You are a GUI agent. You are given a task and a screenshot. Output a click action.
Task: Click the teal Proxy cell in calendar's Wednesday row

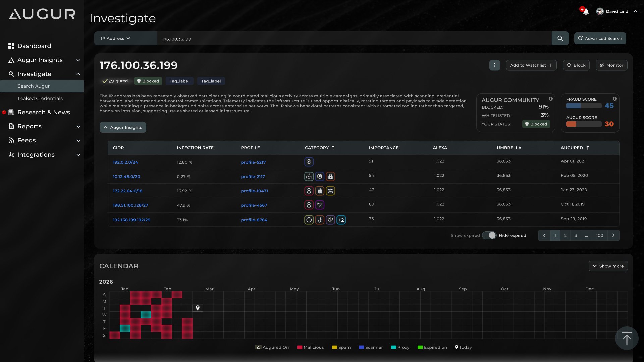click(146, 315)
